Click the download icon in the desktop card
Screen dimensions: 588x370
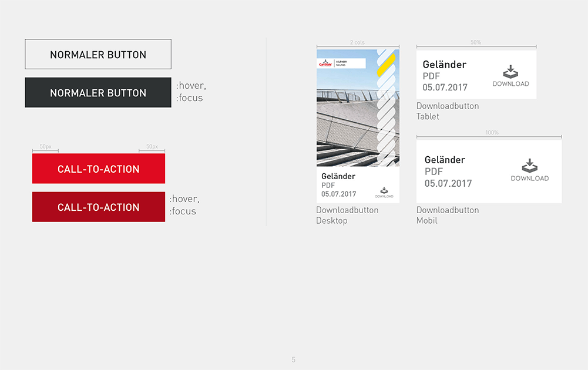tap(384, 190)
